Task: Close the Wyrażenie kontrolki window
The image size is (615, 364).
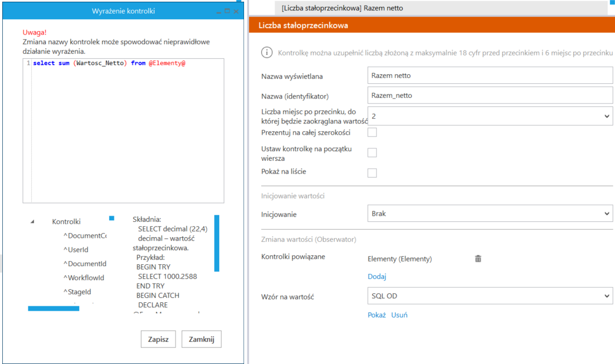Action: point(236,11)
